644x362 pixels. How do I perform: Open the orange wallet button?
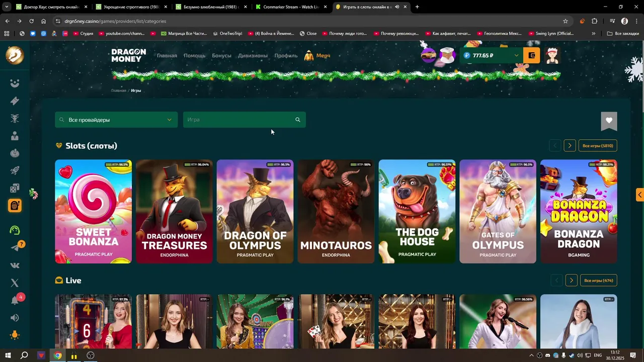coord(532,55)
